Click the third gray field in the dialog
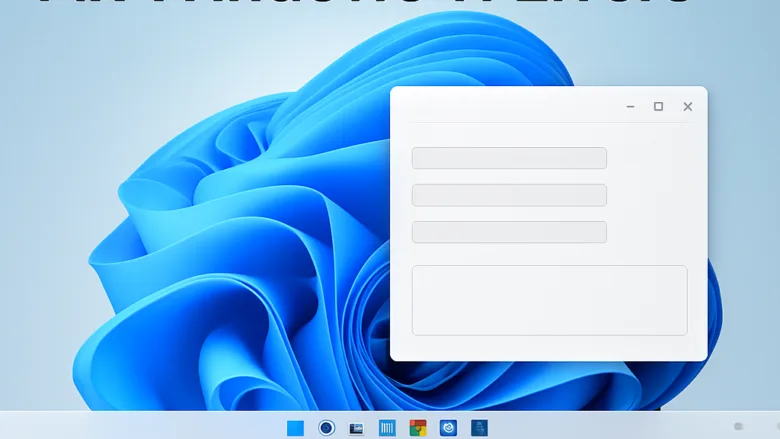Screen dimensions: 780x439 [509, 232]
